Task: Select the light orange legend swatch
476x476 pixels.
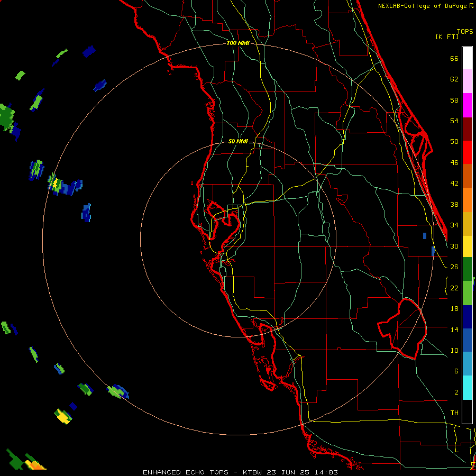Action: pyautogui.click(x=467, y=200)
